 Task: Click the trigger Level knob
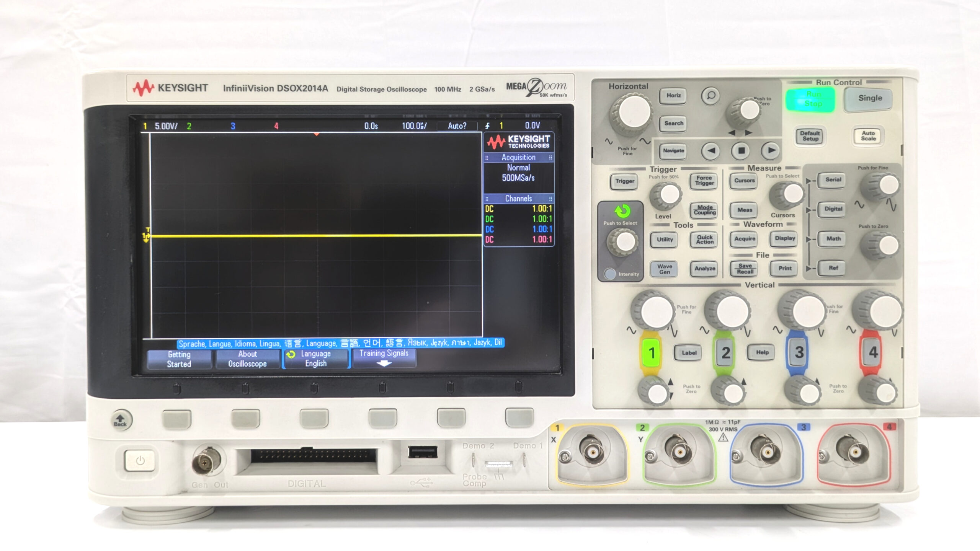pos(667,195)
